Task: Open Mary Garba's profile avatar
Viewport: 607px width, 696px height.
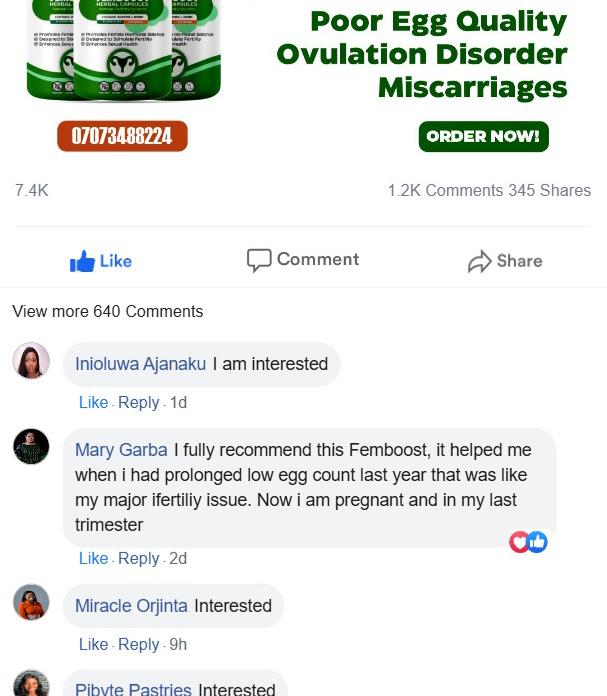Action: click(31, 446)
